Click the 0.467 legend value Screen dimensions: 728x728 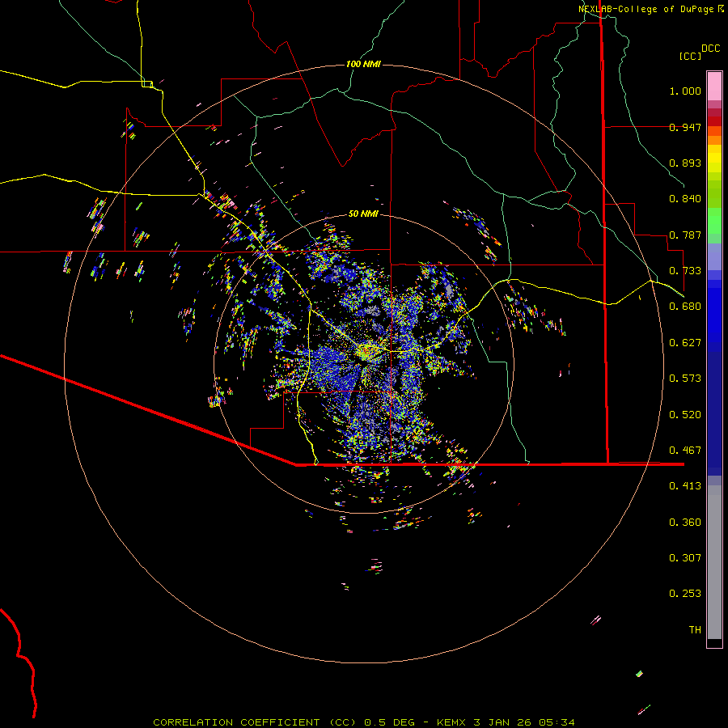(685, 451)
